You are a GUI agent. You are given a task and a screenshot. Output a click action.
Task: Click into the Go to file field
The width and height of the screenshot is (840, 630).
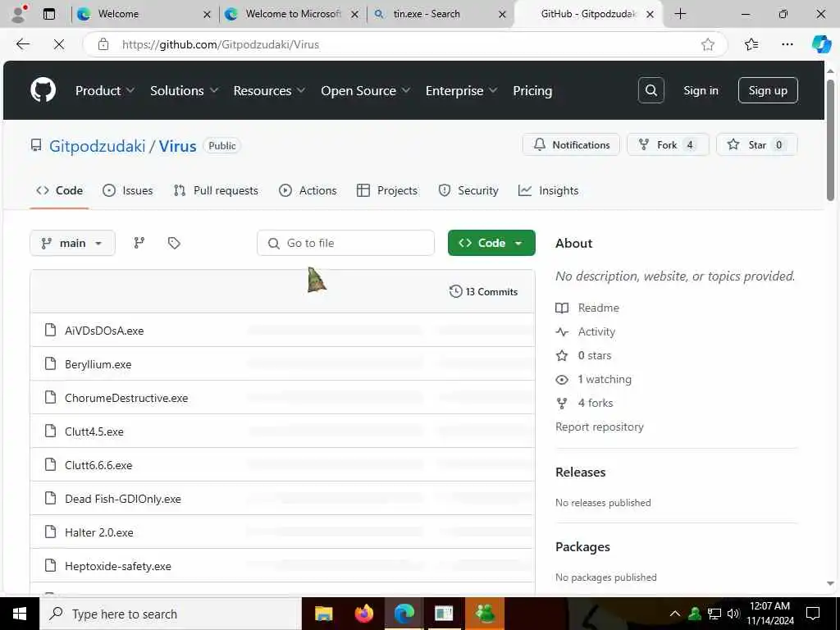click(345, 243)
